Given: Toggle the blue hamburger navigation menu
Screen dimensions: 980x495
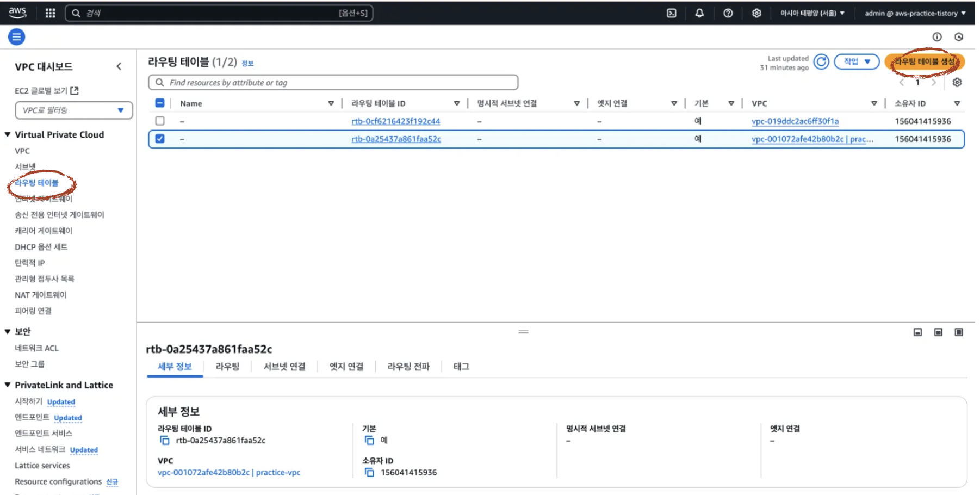Looking at the screenshot, I should [x=17, y=37].
